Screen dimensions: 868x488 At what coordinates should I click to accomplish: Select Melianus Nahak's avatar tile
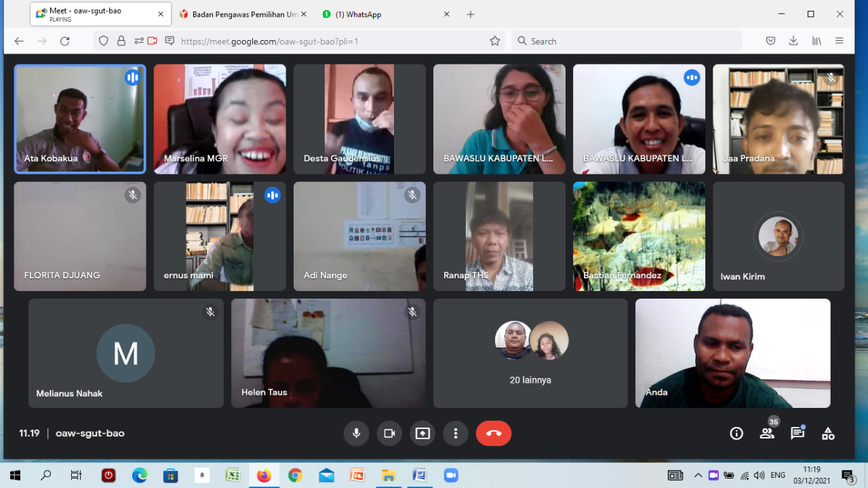126,353
